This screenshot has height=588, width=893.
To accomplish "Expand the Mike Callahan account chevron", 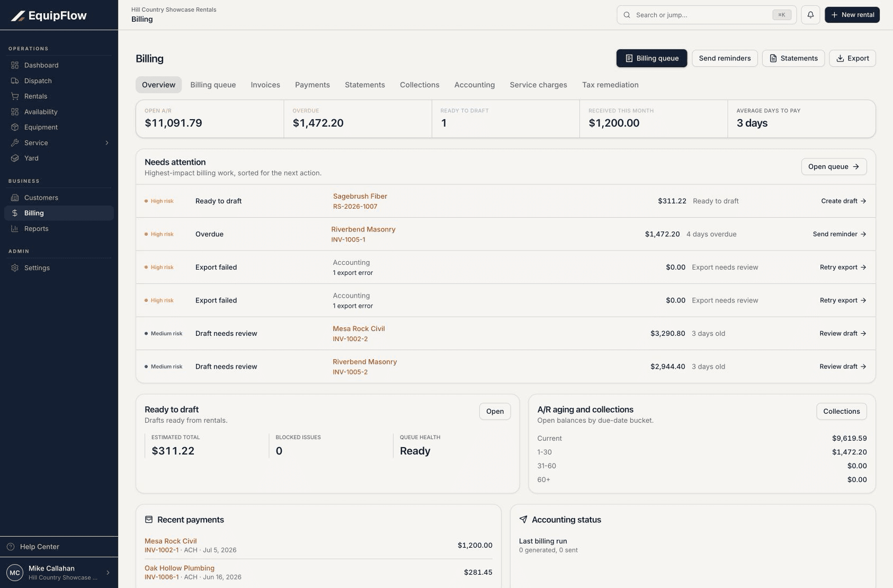I will point(108,573).
